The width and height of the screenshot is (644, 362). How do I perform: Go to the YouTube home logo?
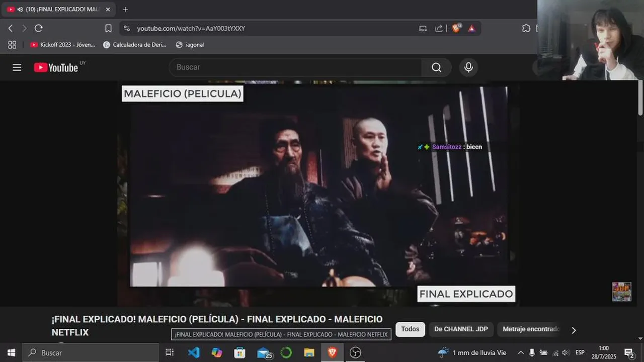[x=56, y=67]
